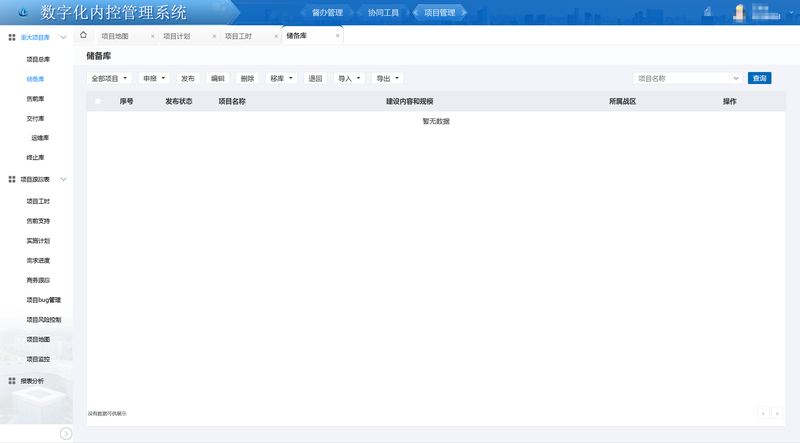Open the search field type dropdown arrow

736,78
